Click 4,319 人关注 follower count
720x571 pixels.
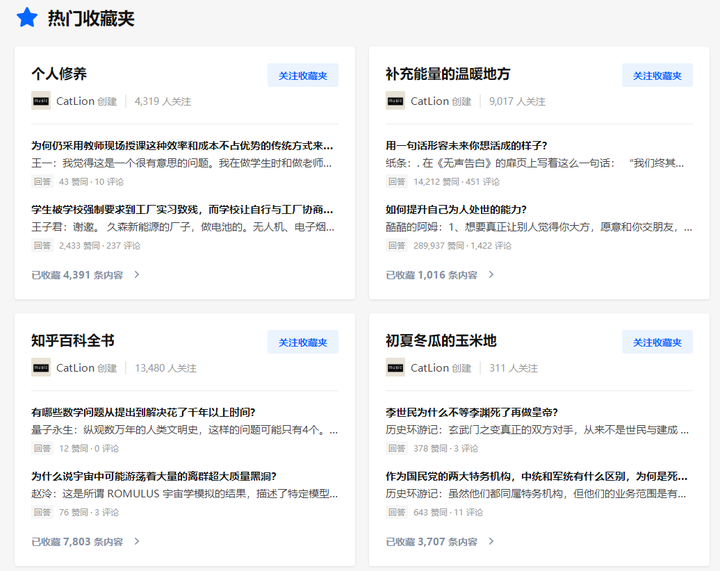pyautogui.click(x=163, y=101)
